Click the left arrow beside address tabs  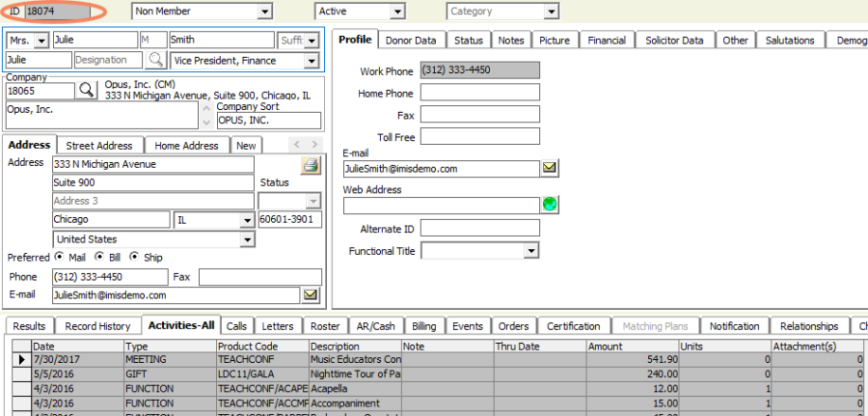(x=298, y=145)
